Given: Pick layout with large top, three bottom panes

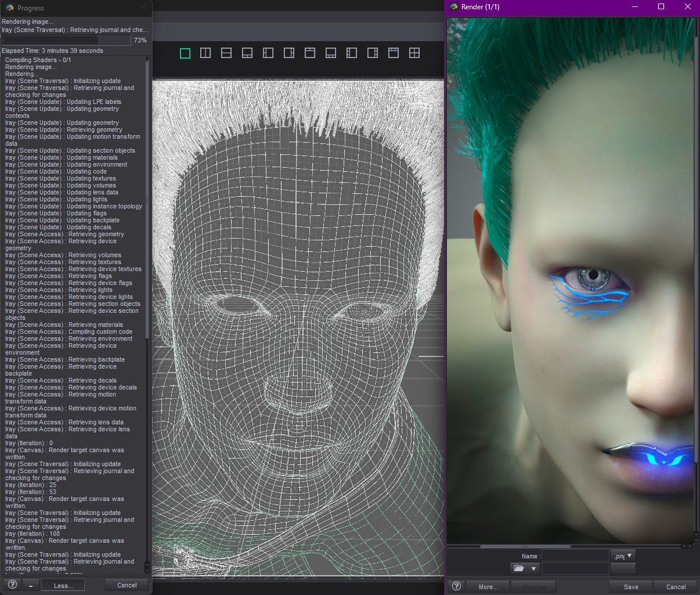Looking at the screenshot, I should pyautogui.click(x=331, y=53).
